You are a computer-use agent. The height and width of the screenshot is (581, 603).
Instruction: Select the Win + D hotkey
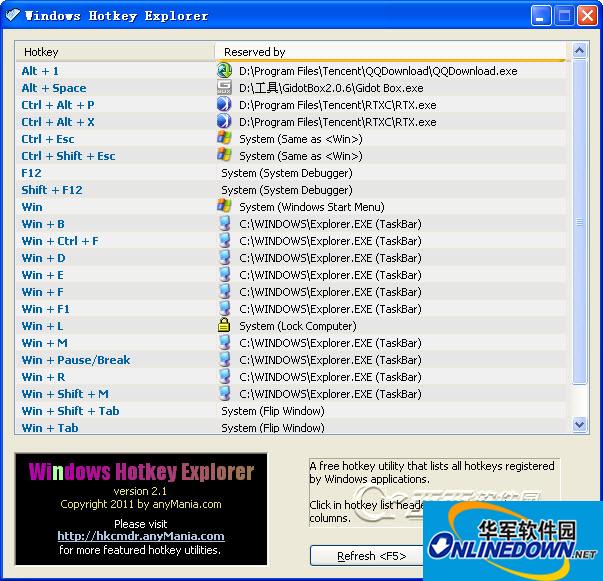[43, 257]
